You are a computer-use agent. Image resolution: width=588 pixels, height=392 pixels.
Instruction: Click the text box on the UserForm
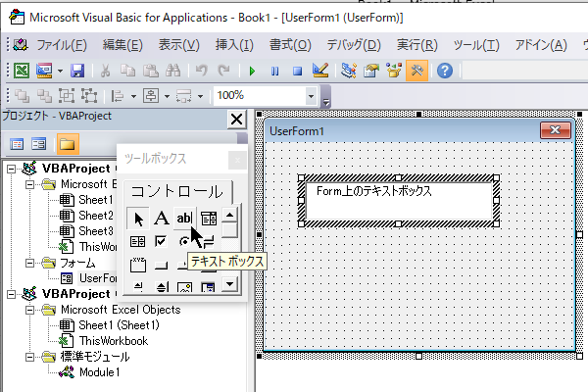399,200
